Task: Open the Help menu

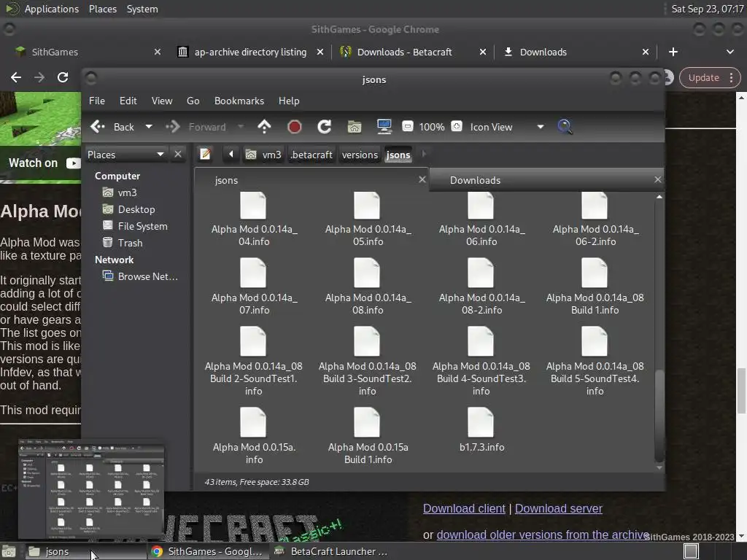Action: tap(289, 101)
